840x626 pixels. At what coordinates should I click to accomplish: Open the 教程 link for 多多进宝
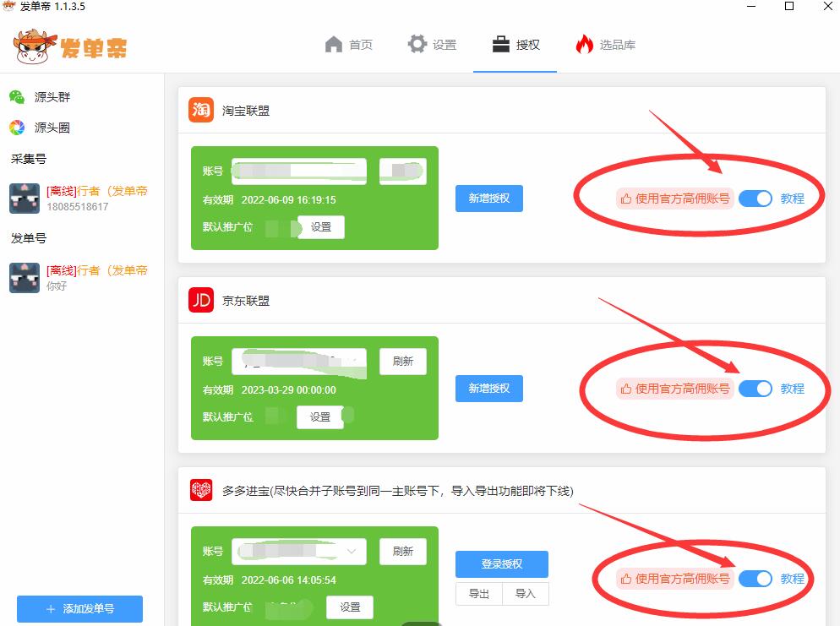[793, 579]
